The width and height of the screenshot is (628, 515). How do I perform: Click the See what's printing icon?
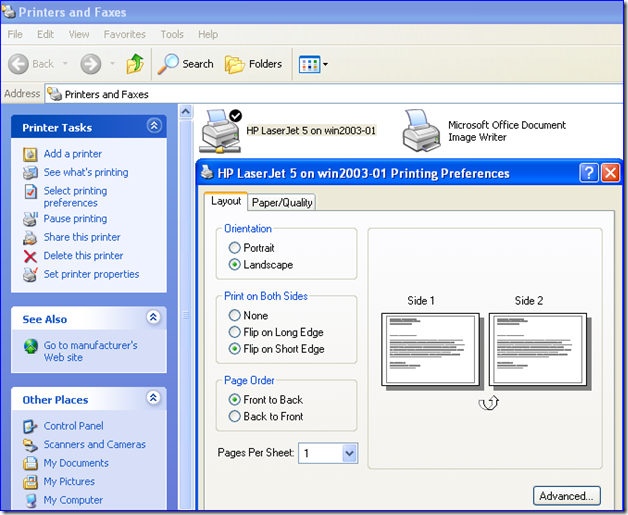30,173
